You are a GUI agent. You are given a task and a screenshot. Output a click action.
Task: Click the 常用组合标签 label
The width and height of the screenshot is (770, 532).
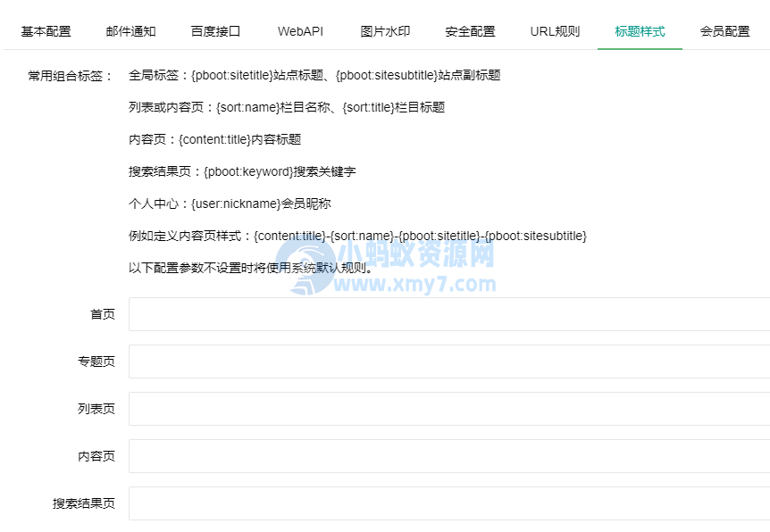point(71,76)
